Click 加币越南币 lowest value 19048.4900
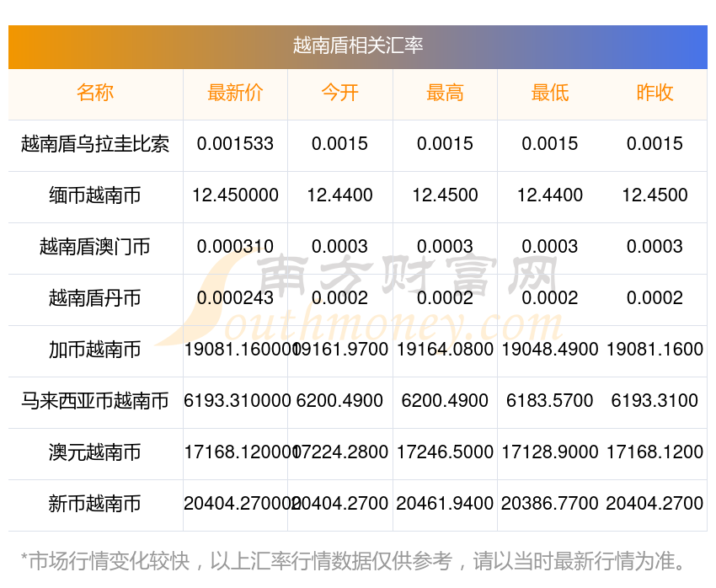Screen dimensions: 716x588 point(550,350)
